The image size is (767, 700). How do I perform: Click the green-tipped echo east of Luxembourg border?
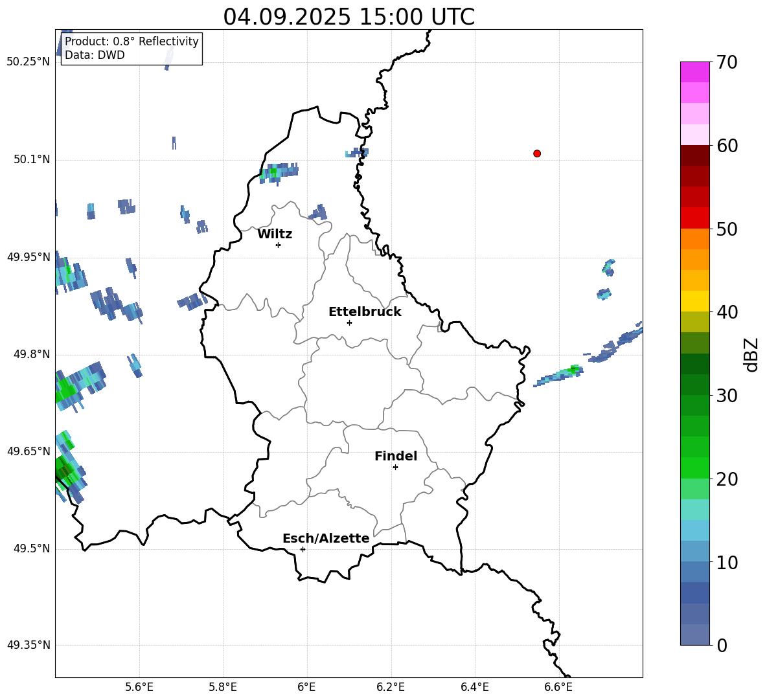pyautogui.click(x=558, y=376)
